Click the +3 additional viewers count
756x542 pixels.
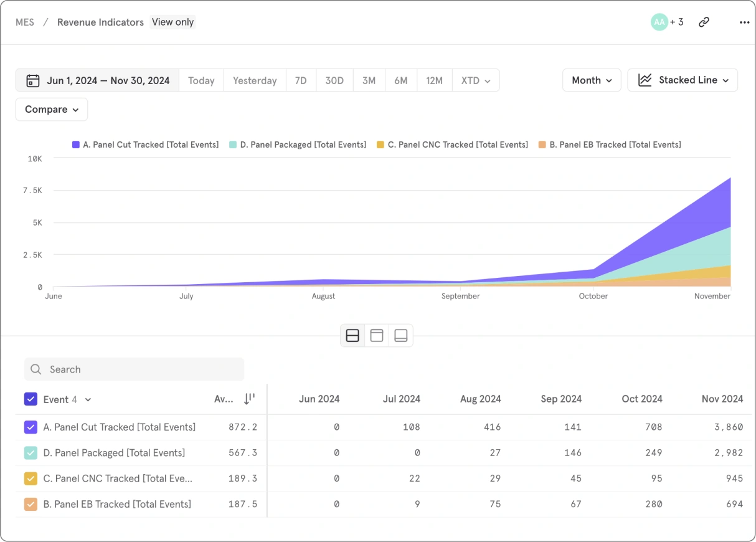coord(677,22)
